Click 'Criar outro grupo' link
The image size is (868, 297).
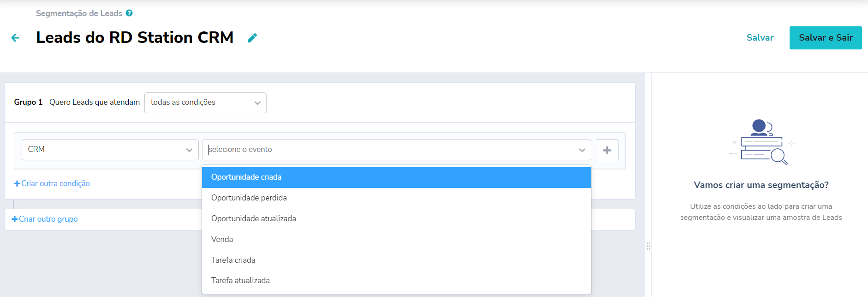(x=45, y=219)
